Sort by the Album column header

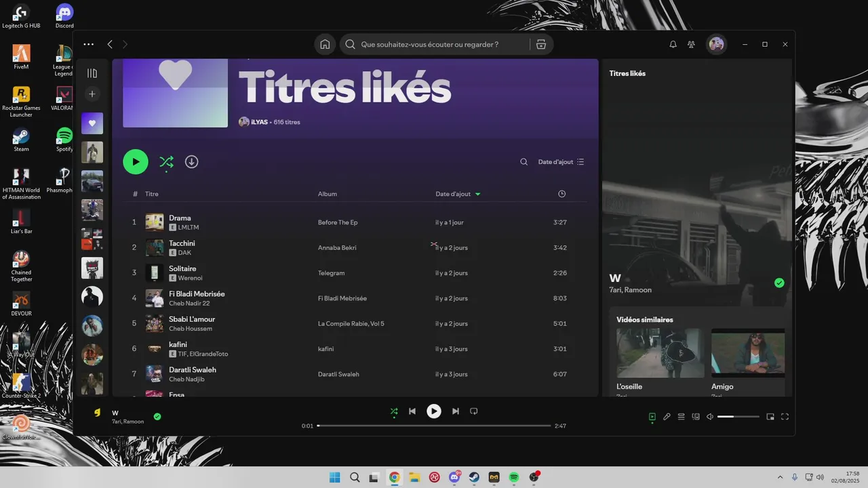[328, 194]
